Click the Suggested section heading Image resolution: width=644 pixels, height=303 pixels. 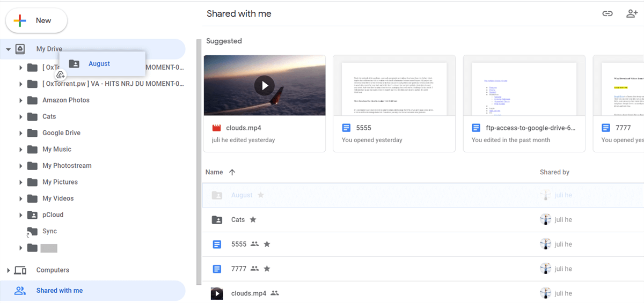[x=224, y=41]
